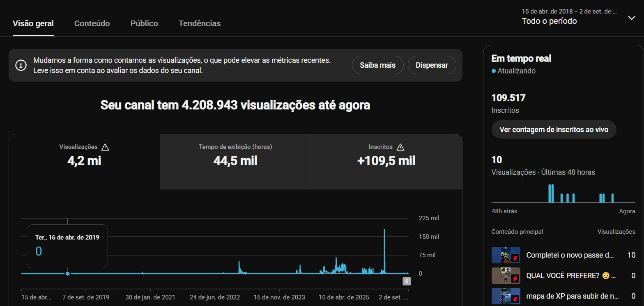
Task: Open the Completei o novo passe video link
Action: click(570, 255)
